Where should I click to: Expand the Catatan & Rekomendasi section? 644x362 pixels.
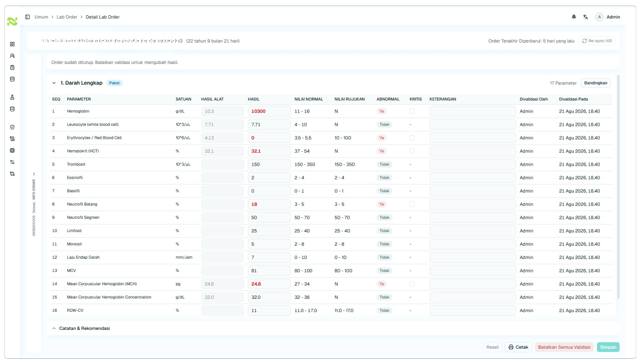pyautogui.click(x=54, y=329)
